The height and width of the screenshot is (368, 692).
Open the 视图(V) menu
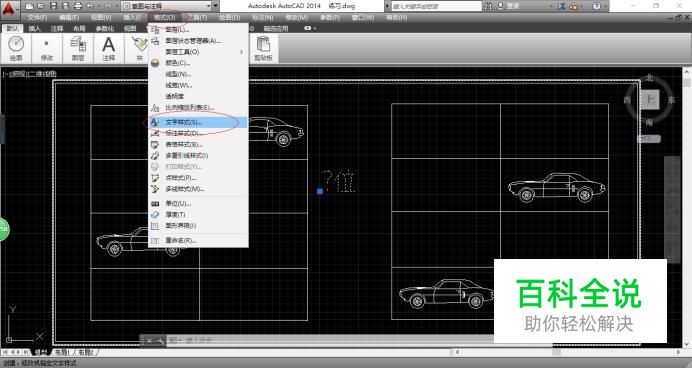[x=101, y=18]
